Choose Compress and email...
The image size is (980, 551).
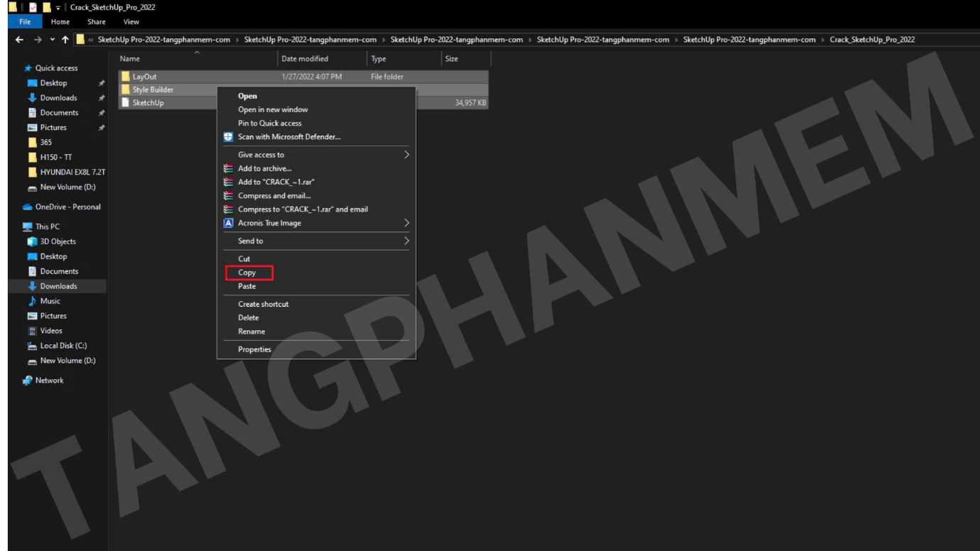[x=275, y=196]
